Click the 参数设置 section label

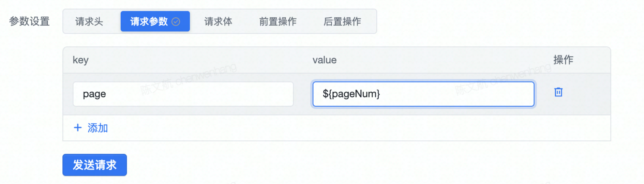[x=29, y=21]
